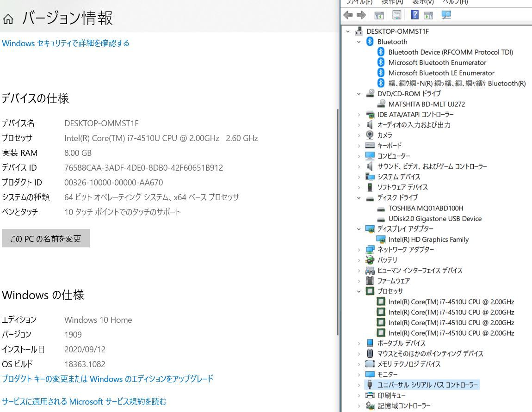Click the Bluetooth category icon
This screenshot has width=532, height=412.
click(370, 42)
